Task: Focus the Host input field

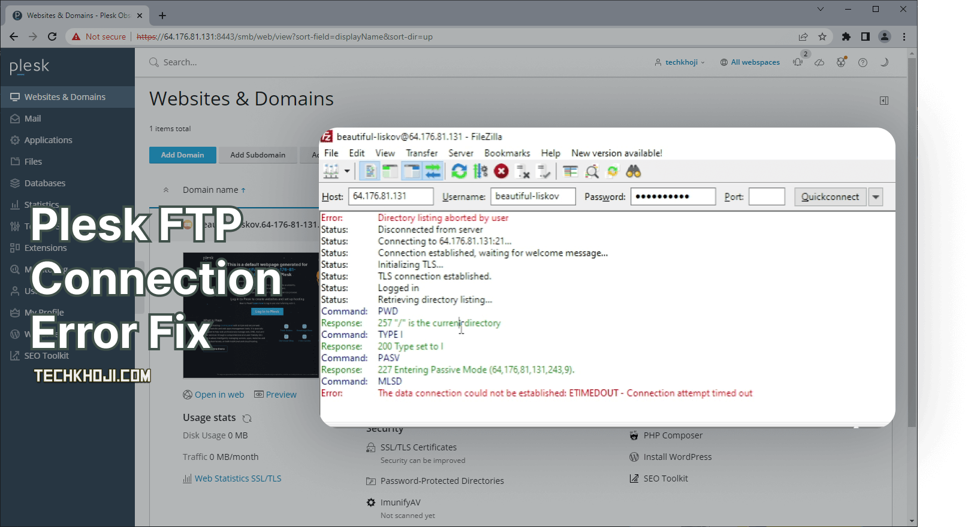Action: click(x=391, y=196)
